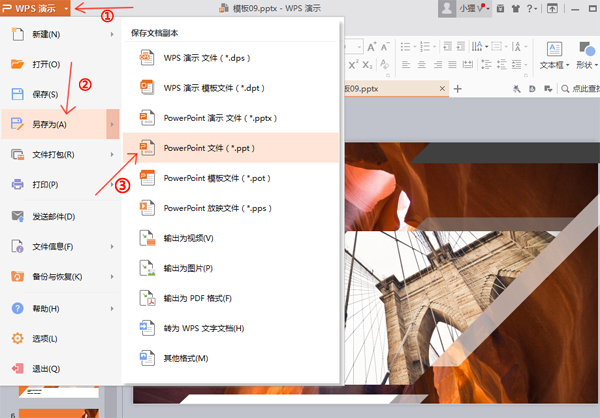This screenshot has width=600, height=418.
Task: Click the 输出为 PDF 格式 icon
Action: click(x=146, y=298)
